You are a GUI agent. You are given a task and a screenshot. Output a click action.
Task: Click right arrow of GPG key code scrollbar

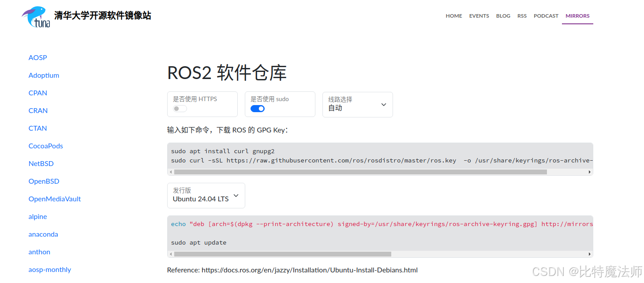pos(590,172)
